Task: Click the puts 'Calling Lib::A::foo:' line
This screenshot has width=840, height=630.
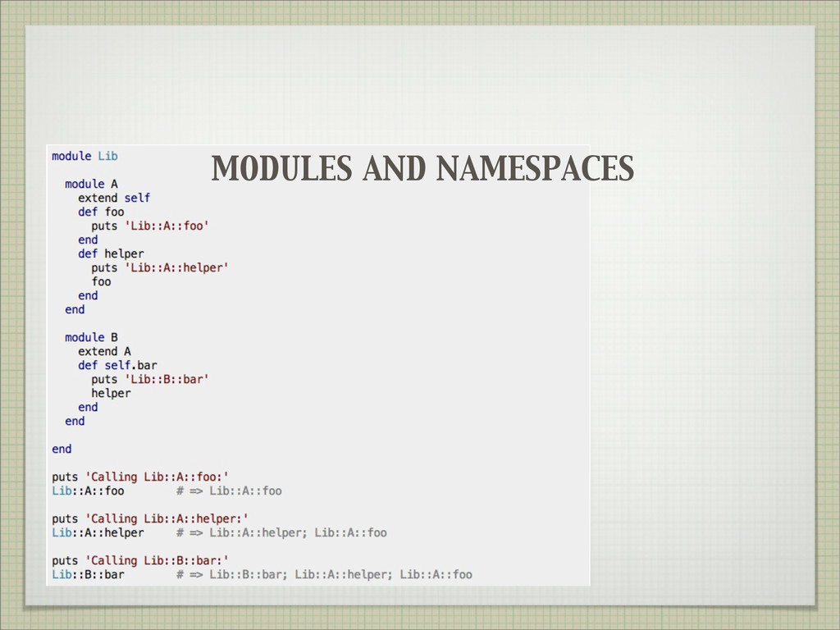Action: [140, 477]
